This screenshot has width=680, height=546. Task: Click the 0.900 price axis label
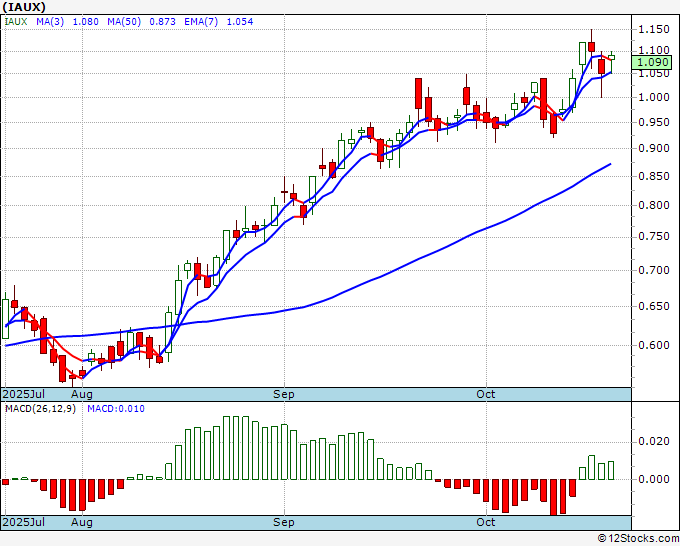coord(654,148)
